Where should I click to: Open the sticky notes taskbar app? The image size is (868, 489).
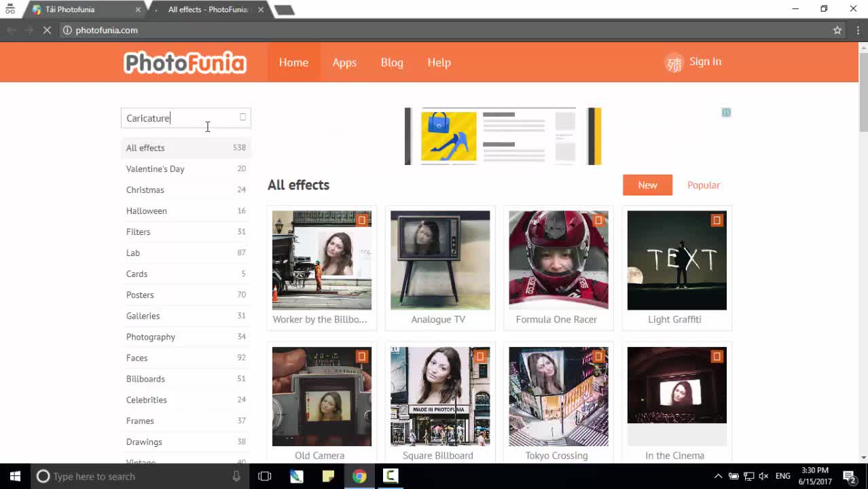pyautogui.click(x=328, y=476)
